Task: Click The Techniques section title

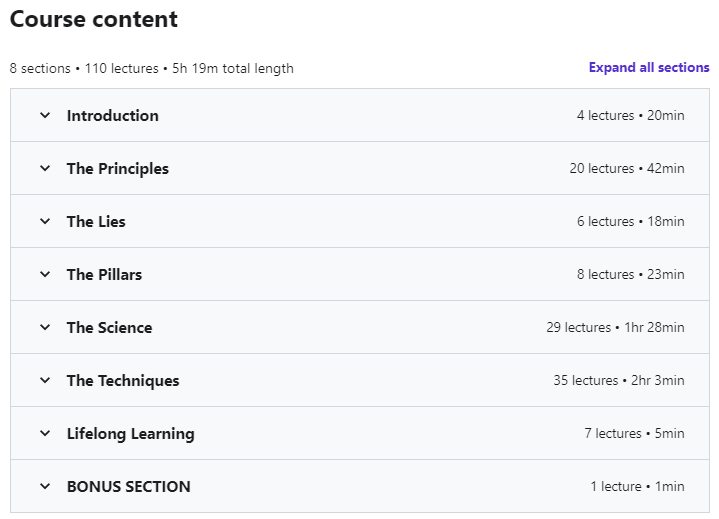Action: coord(123,380)
